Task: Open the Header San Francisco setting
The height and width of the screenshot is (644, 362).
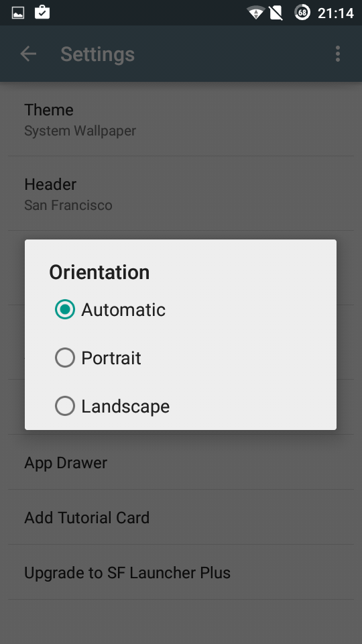Action: point(181,194)
